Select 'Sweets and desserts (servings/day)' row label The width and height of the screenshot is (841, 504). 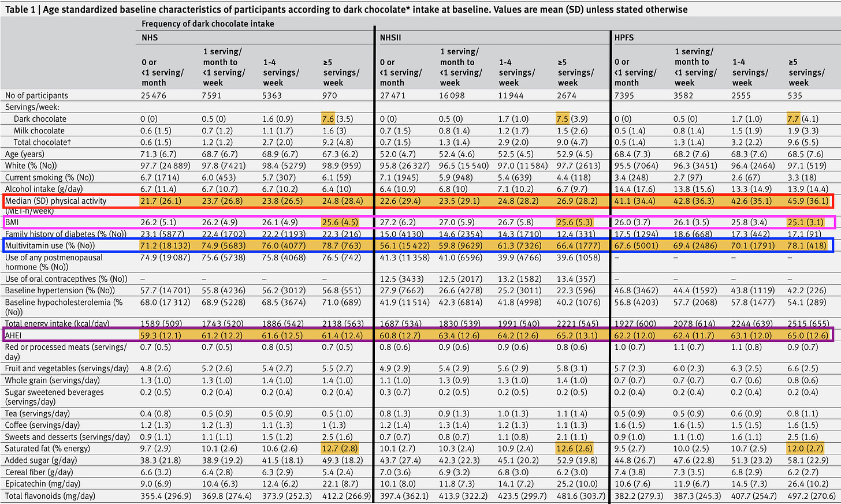click(x=67, y=437)
